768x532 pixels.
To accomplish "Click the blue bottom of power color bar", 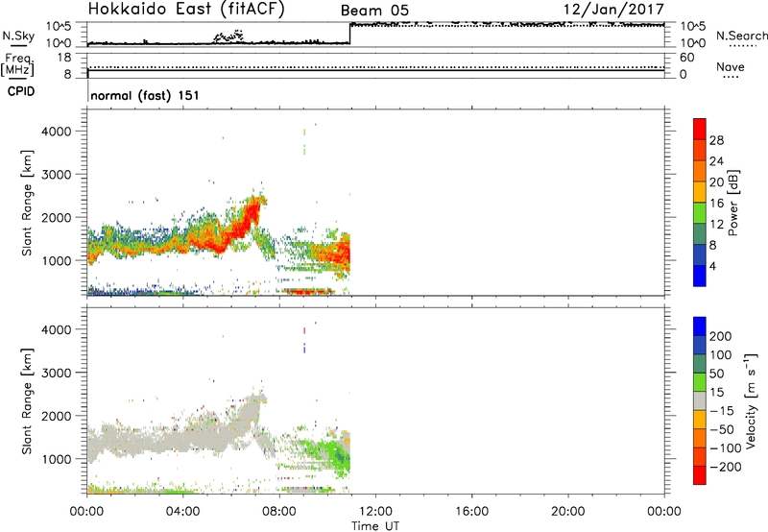I will coord(700,276).
